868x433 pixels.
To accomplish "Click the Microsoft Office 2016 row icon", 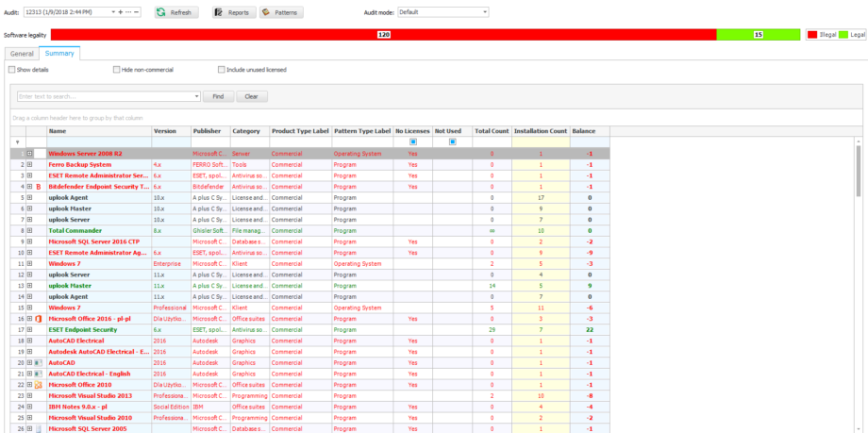I will (39, 319).
